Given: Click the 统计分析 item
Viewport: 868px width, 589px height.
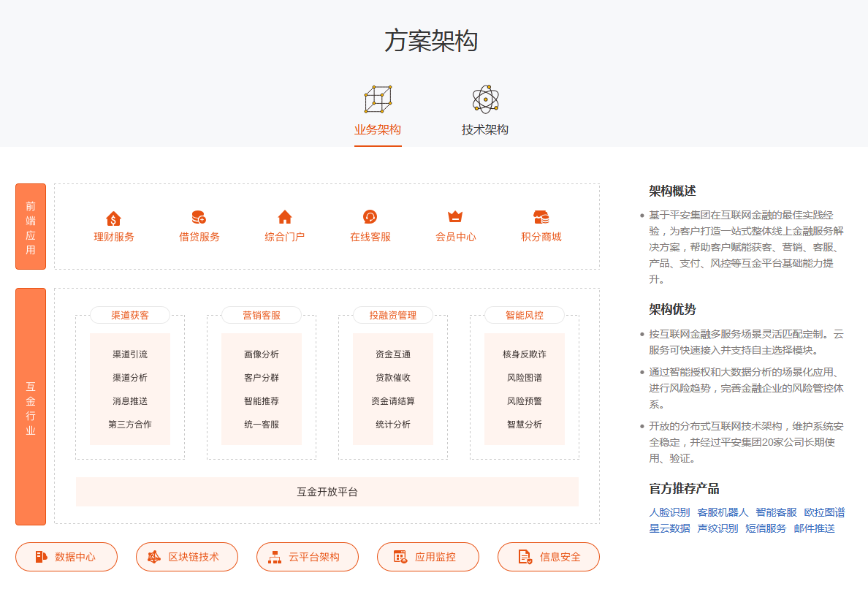Looking at the screenshot, I should coord(393,425).
